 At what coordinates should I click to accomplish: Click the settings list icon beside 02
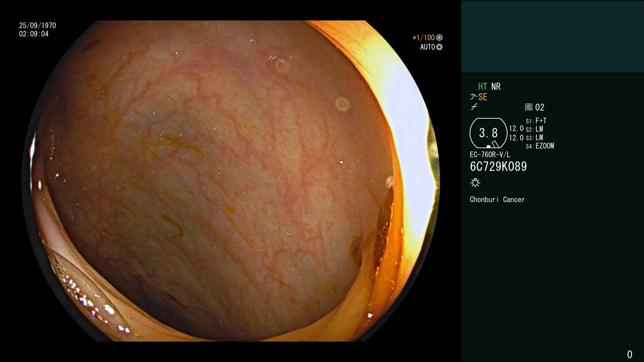529,107
